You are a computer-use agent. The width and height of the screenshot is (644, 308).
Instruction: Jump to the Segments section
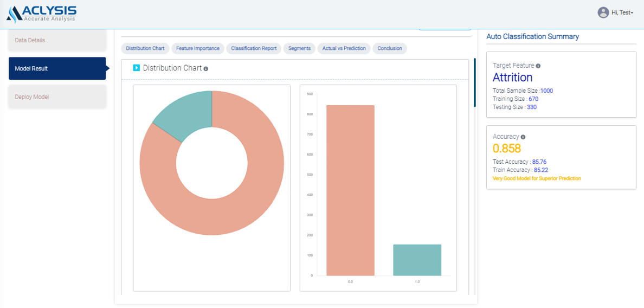click(x=299, y=48)
